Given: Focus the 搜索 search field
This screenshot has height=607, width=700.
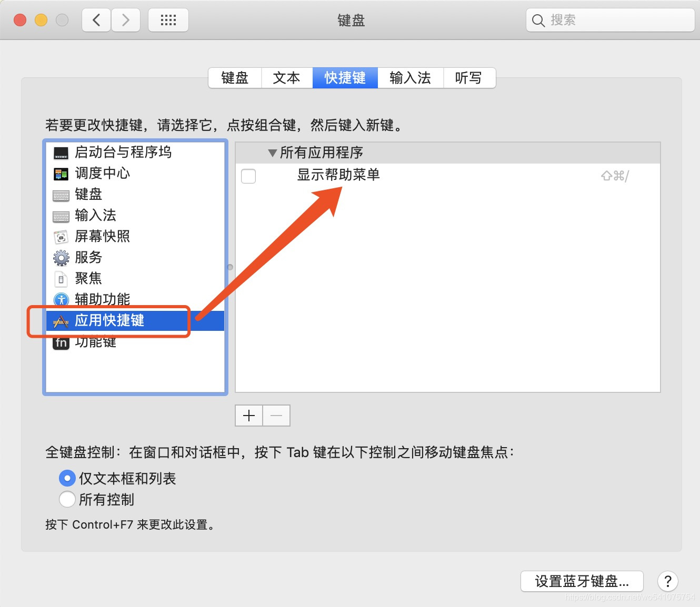Looking at the screenshot, I should coord(611,21).
